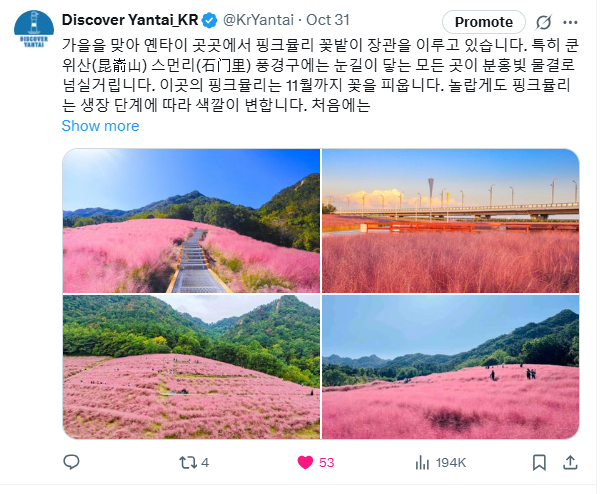The width and height of the screenshot is (607, 494).
Task: Click the Korean post text body
Action: pyautogui.click(x=320, y=75)
